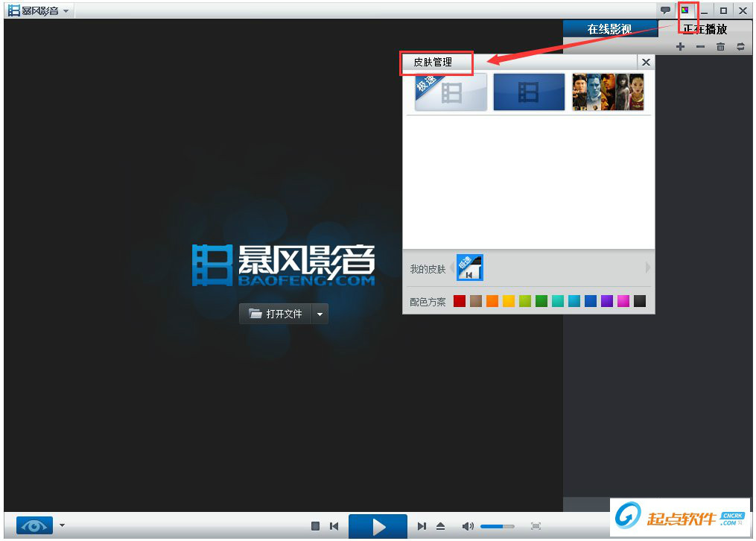Clear playlist with trash icon
The height and width of the screenshot is (541, 756).
coord(720,47)
